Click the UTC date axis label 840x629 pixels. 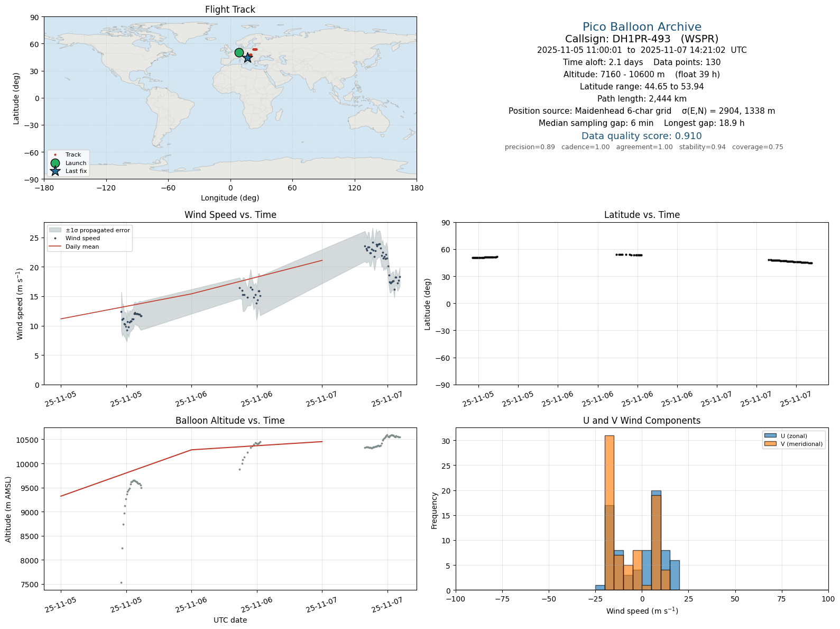[x=230, y=620]
